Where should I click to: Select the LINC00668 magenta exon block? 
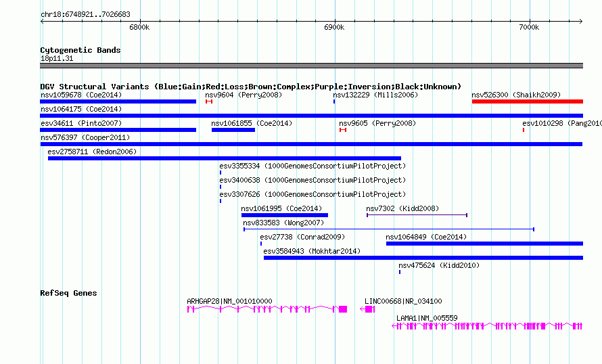369,309
